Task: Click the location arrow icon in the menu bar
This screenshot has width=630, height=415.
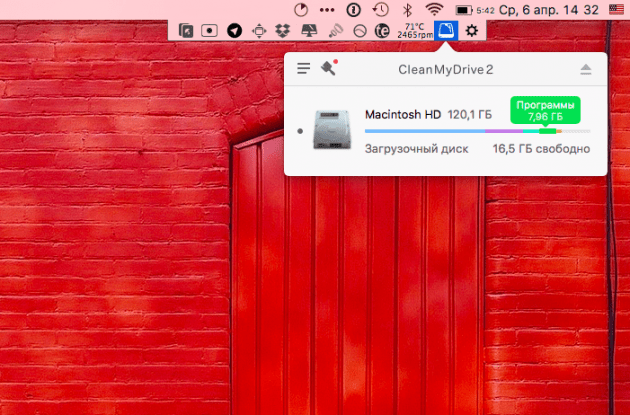Action: pyautogui.click(x=234, y=31)
